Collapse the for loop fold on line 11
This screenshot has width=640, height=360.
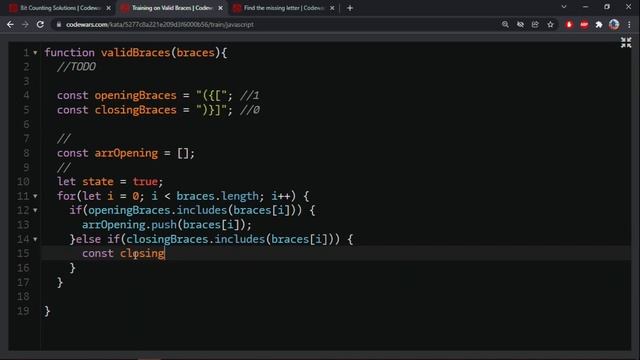(35, 196)
